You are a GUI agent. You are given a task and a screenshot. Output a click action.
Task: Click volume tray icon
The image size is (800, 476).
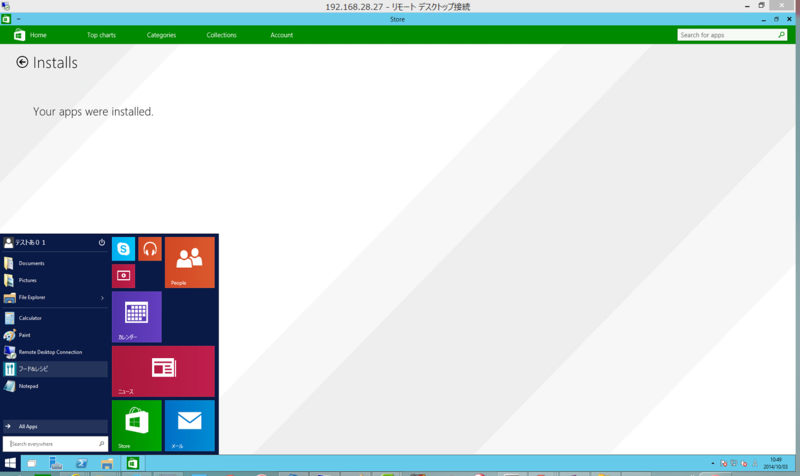coord(744,463)
